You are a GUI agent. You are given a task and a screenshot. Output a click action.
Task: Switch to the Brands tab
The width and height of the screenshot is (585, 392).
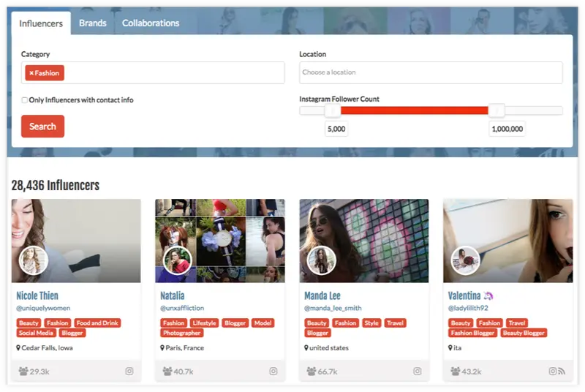93,23
